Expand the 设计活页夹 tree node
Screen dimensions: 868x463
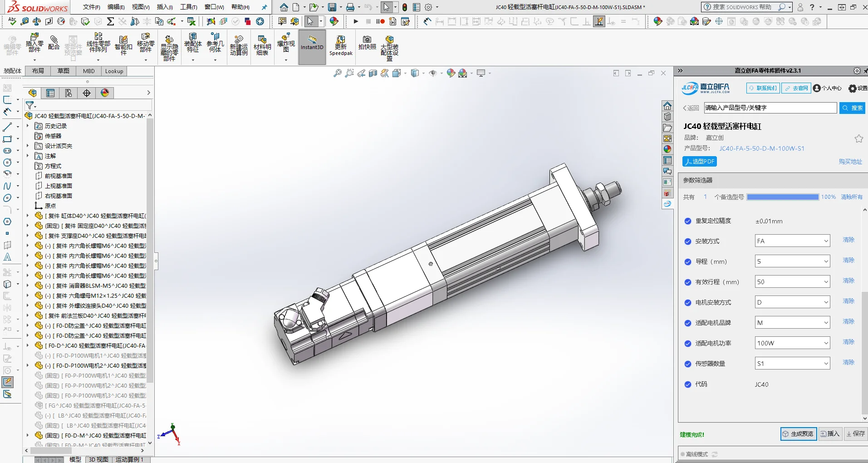[28, 146]
